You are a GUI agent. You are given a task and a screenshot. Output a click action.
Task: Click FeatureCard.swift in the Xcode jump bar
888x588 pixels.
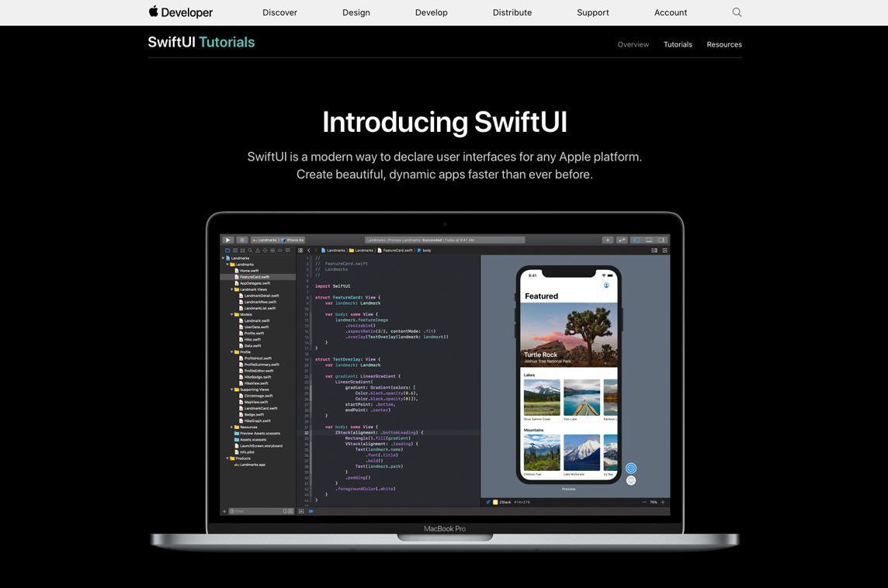396,250
